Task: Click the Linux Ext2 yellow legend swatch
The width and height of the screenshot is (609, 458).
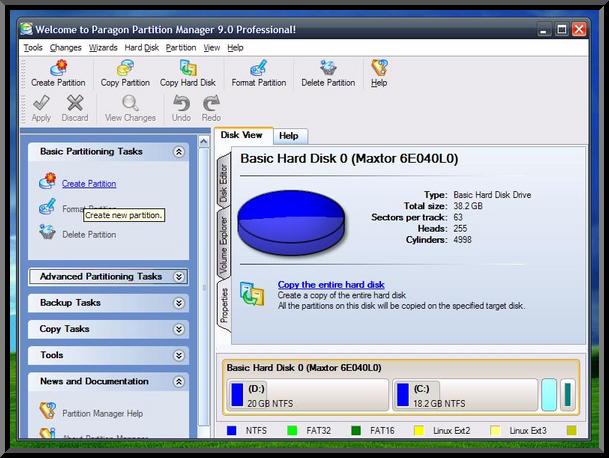Action: [419, 430]
